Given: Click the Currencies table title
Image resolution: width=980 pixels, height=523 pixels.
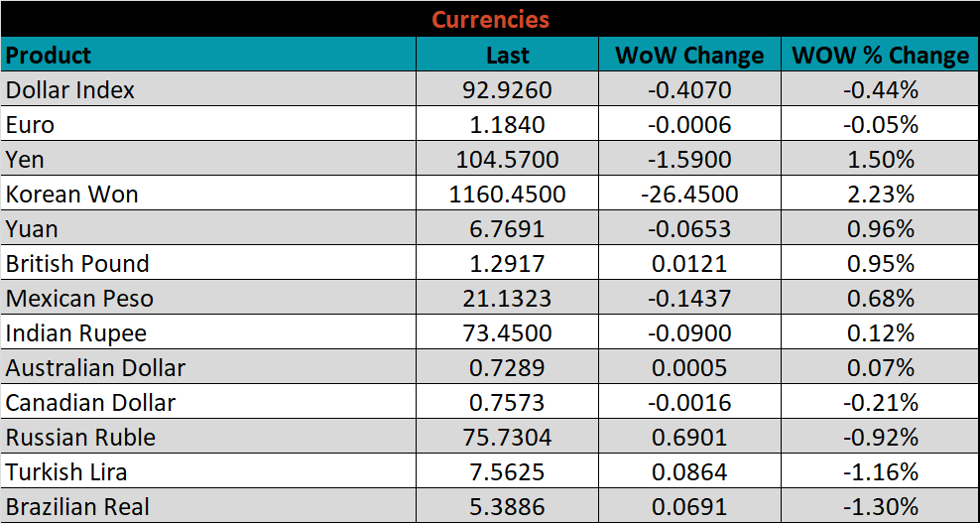Looking at the screenshot, I should click(x=490, y=20).
